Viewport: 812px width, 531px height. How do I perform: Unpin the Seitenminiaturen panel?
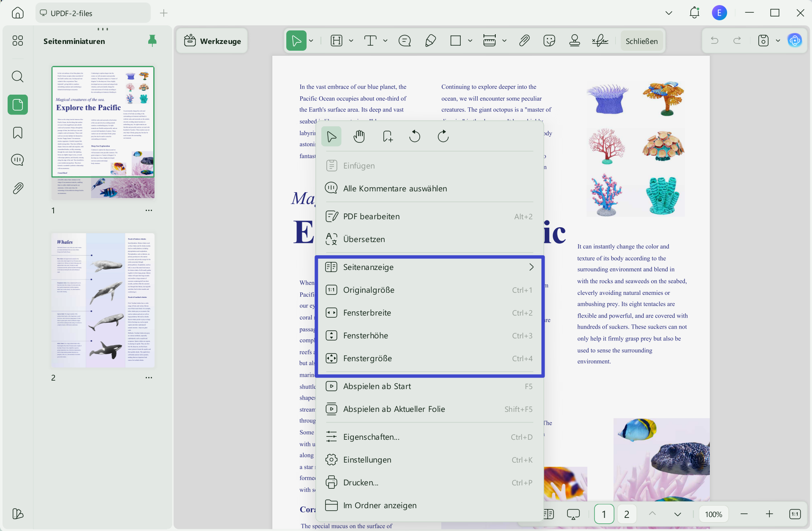(x=152, y=41)
